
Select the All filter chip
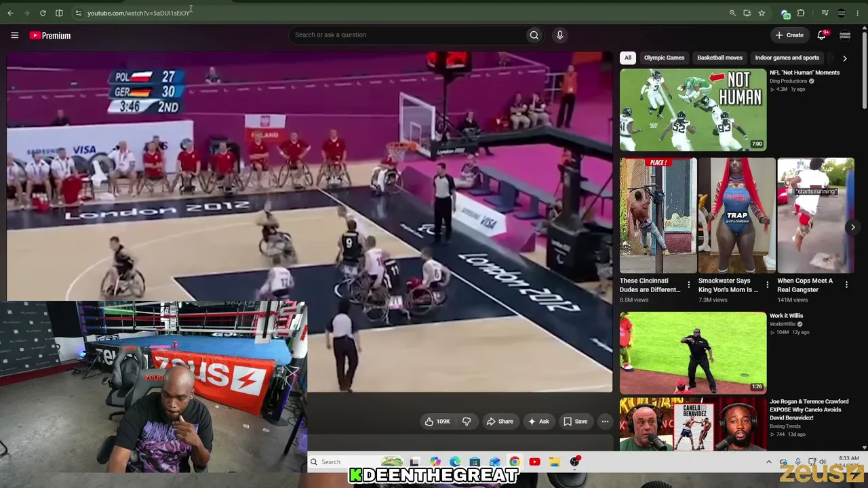[x=628, y=58]
